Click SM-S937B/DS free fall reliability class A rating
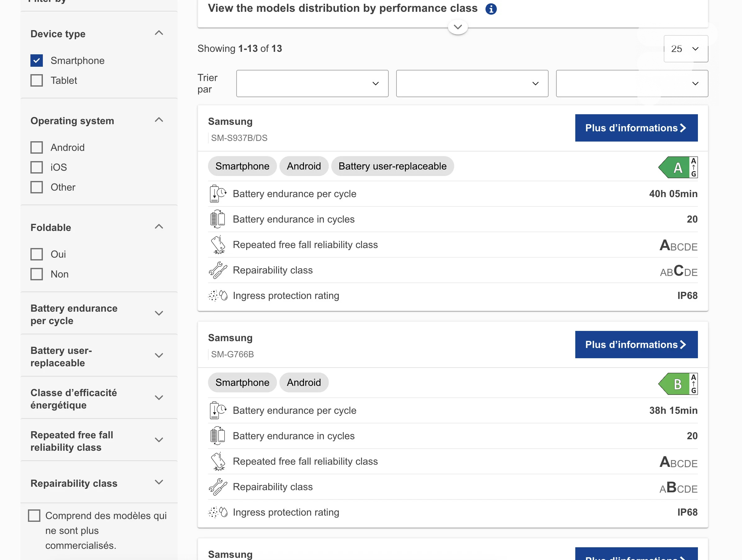 [x=679, y=245]
